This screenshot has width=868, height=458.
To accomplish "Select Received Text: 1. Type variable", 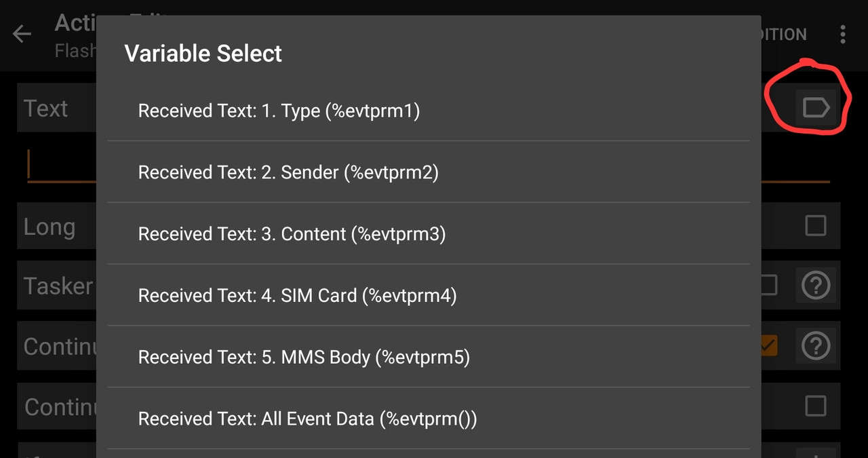I will pyautogui.click(x=279, y=111).
